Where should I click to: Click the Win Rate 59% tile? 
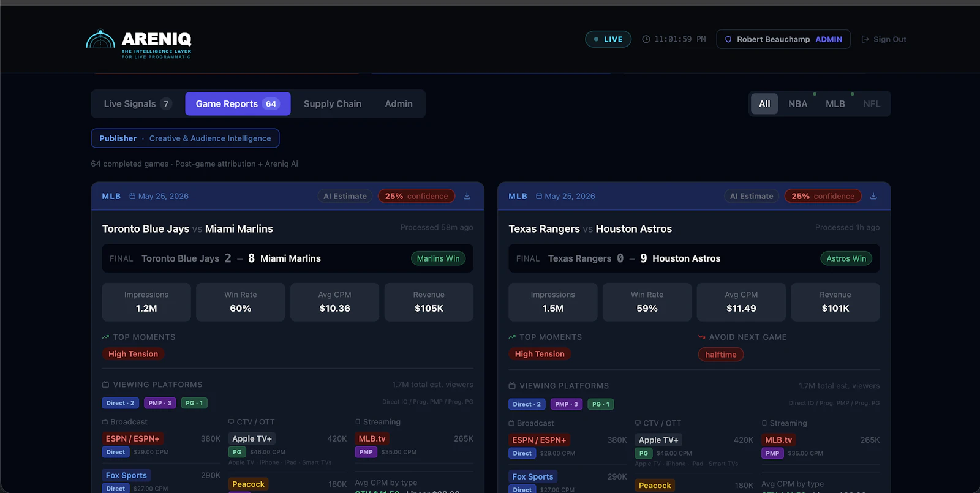[x=647, y=302]
